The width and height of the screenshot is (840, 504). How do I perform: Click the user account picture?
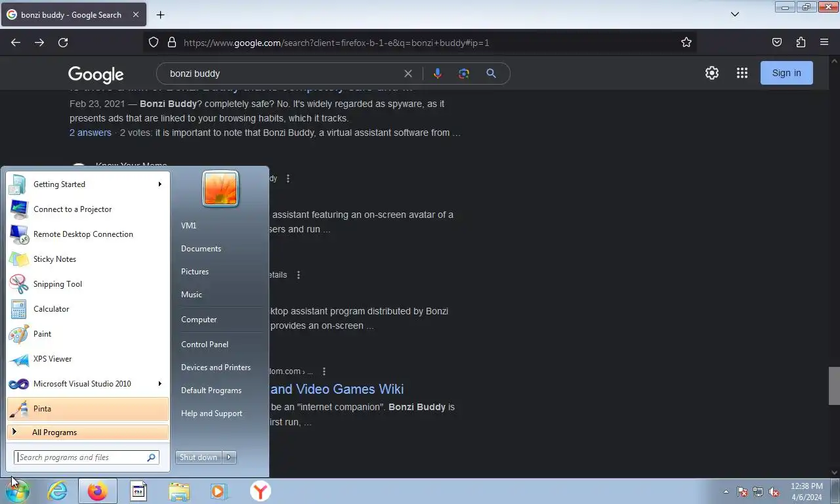pos(220,188)
